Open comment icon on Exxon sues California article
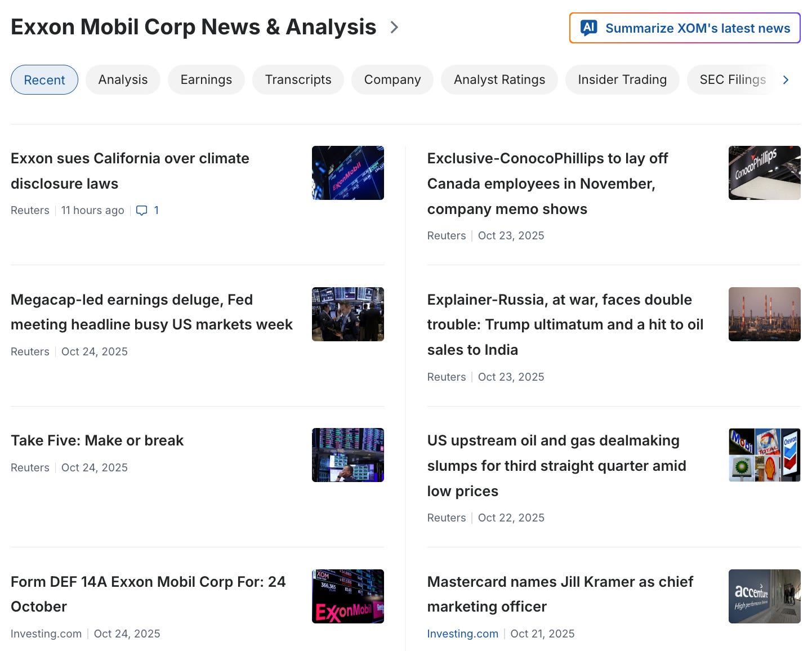This screenshot has width=812, height=651. [x=142, y=211]
